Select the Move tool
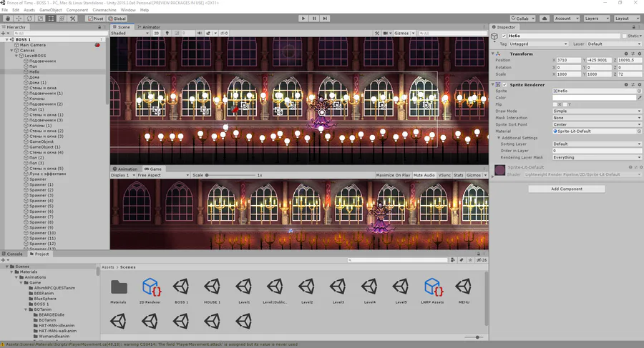 19,19
